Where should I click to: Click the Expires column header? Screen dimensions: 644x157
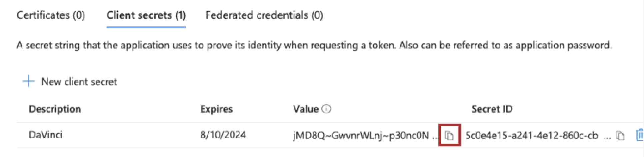pos(216,109)
